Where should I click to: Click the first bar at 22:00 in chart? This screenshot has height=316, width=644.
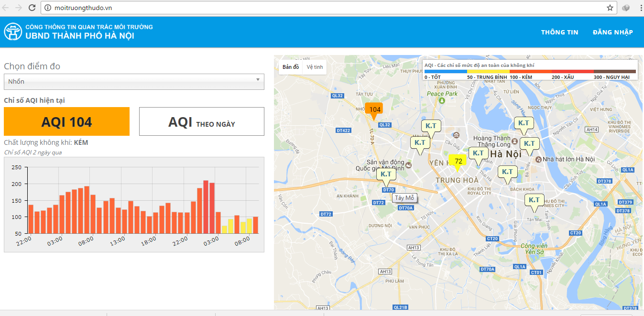[x=31, y=219]
